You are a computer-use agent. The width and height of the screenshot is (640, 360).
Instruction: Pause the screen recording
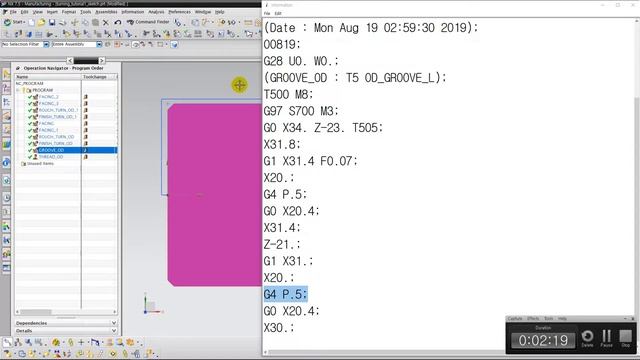pos(607,338)
